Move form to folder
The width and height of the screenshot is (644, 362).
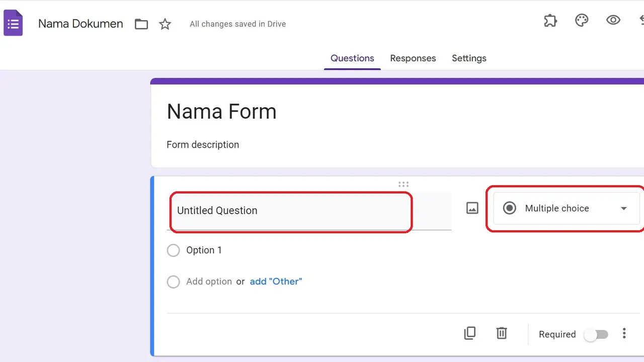point(141,24)
